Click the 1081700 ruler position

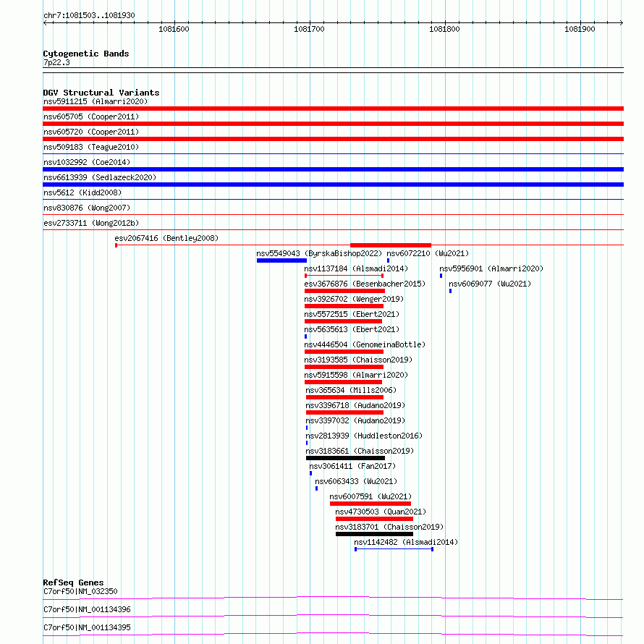coord(309,29)
